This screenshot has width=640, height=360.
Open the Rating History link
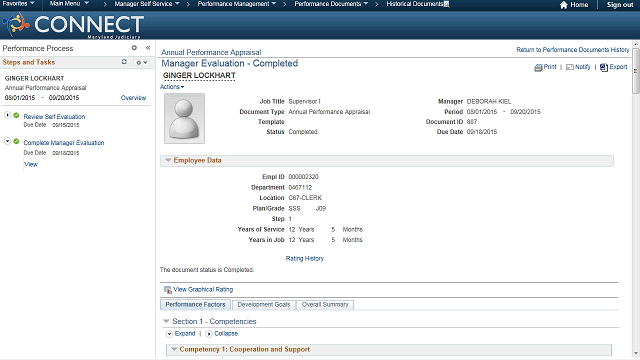[304, 259]
